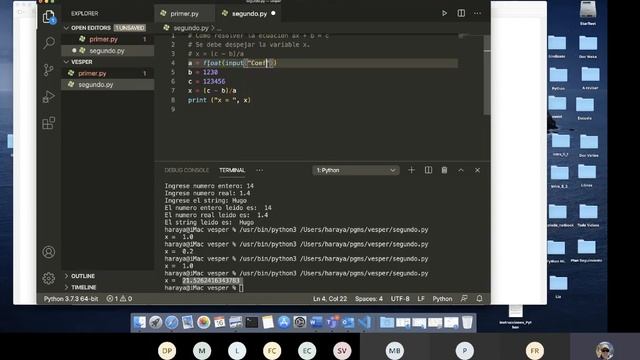640x360 pixels.
Task: Close segundo.py tab via unsaved dot
Action: coord(273,13)
